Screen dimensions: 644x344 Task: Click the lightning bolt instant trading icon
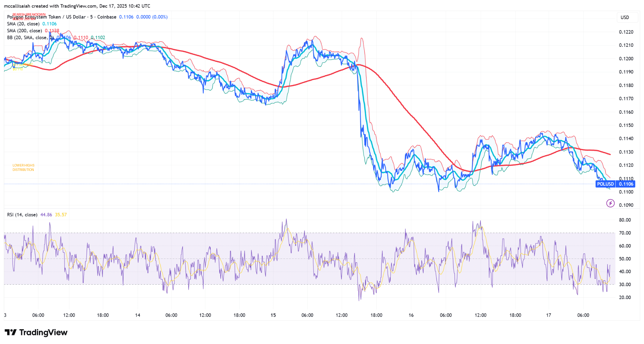click(x=610, y=203)
